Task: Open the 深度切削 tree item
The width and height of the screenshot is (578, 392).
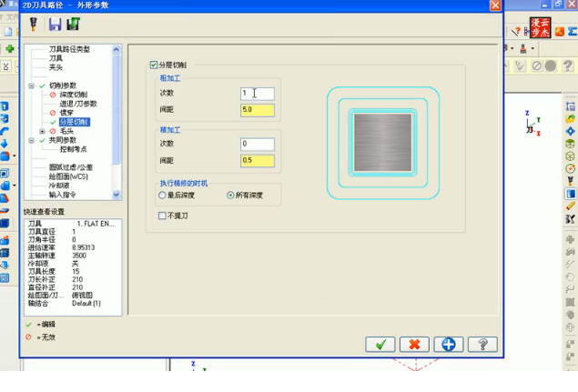Action: [74, 95]
